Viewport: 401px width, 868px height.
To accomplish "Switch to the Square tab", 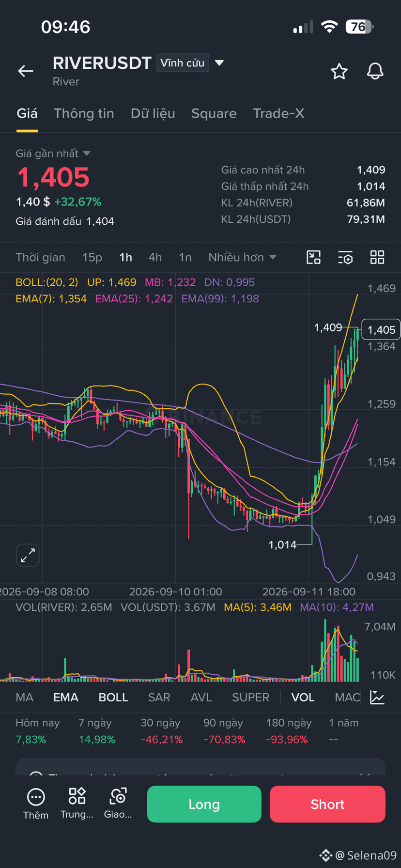I will (x=214, y=113).
